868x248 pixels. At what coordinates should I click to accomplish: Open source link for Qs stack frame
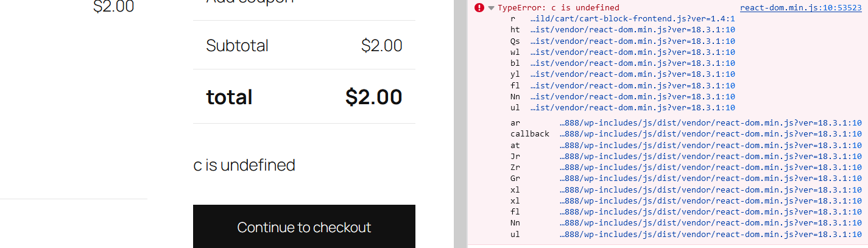[632, 41]
